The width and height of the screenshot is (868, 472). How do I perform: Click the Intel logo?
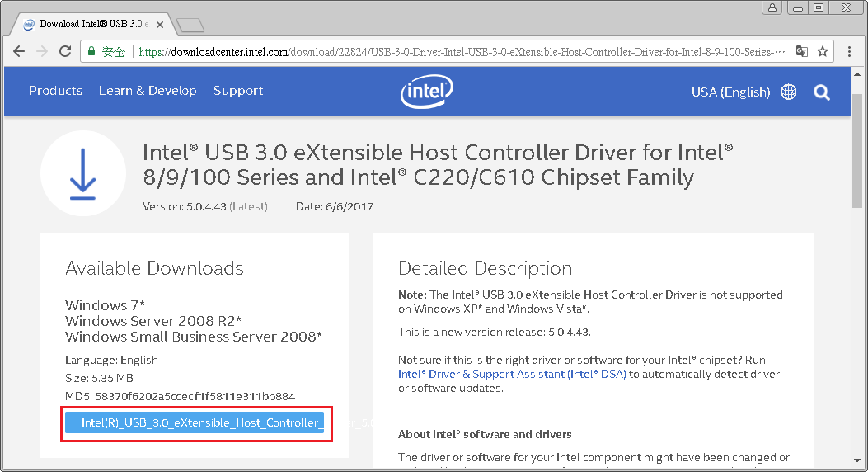[x=427, y=91]
